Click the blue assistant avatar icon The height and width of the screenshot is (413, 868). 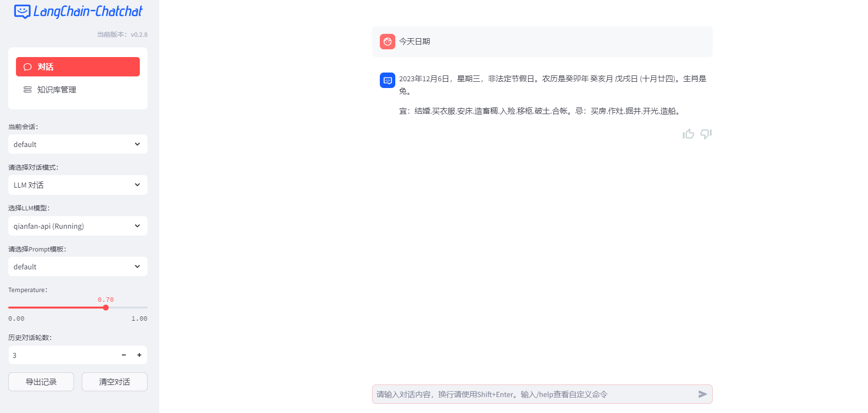(388, 80)
